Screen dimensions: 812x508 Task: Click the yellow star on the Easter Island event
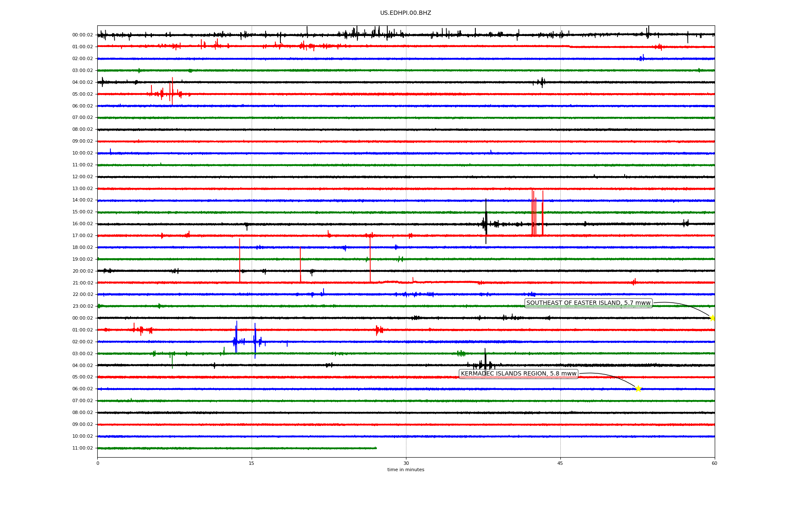click(712, 318)
